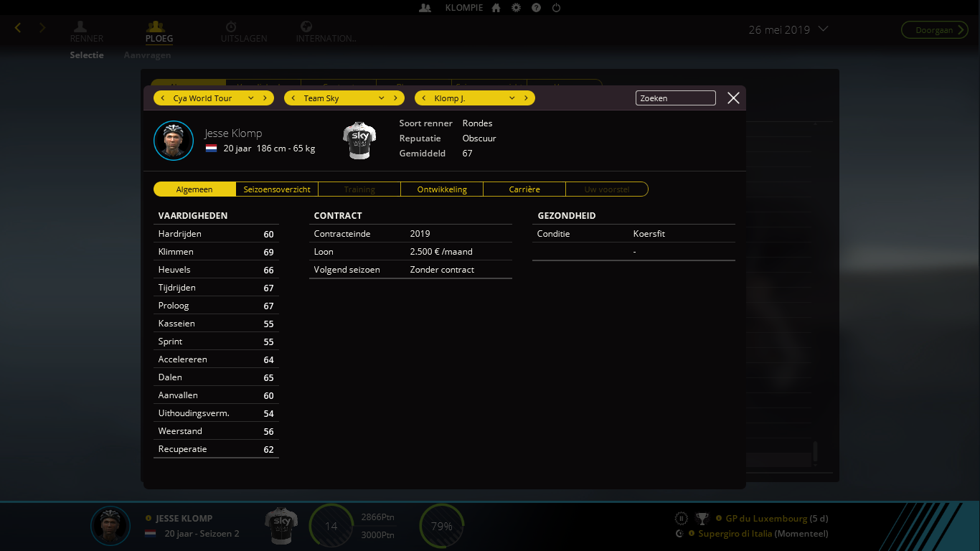Click into the Zoeken search field
Screen dimensions: 980x551
[675, 98]
